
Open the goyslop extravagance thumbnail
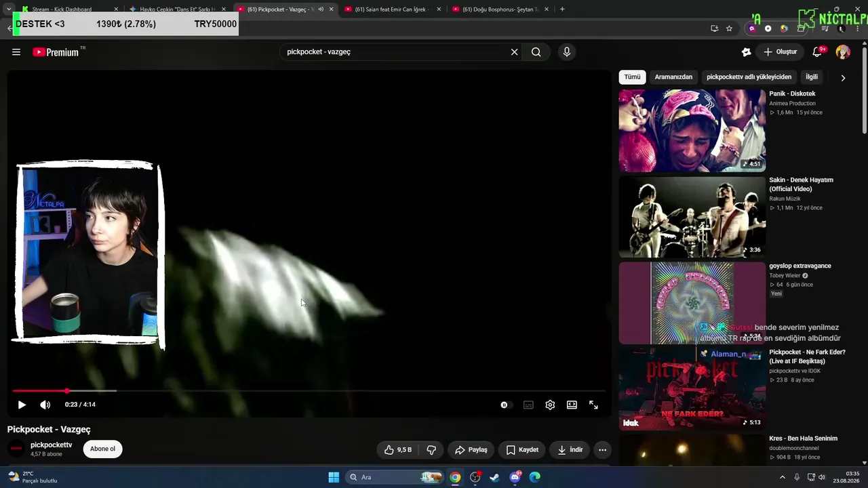click(692, 303)
